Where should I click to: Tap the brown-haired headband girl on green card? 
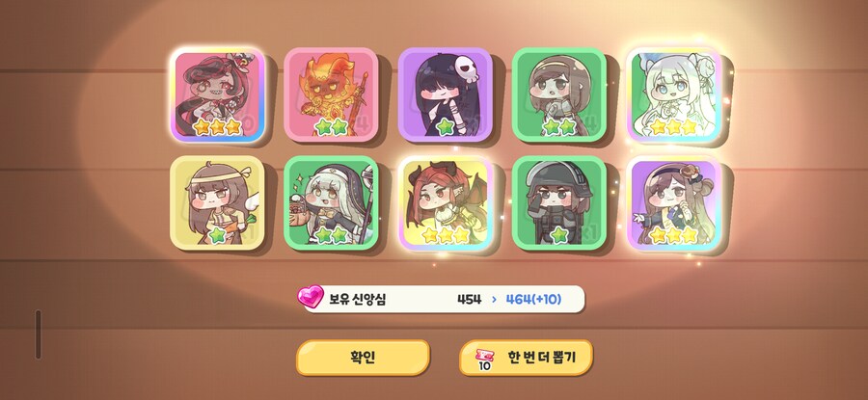[x=559, y=94]
